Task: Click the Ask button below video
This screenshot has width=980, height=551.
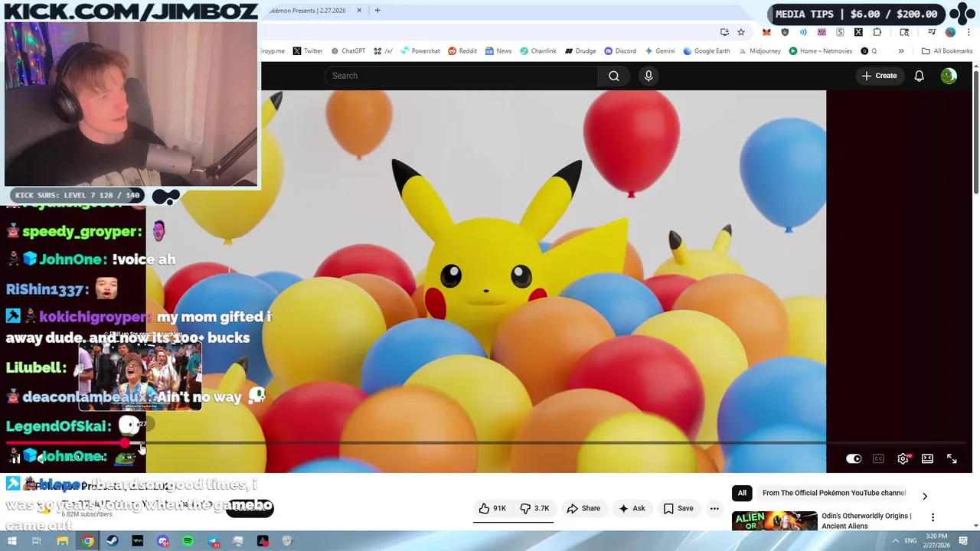Action: pos(632,508)
